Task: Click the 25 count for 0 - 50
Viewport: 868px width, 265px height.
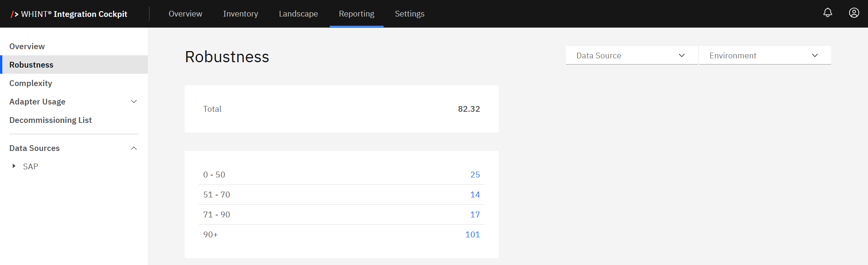Action: (475, 175)
